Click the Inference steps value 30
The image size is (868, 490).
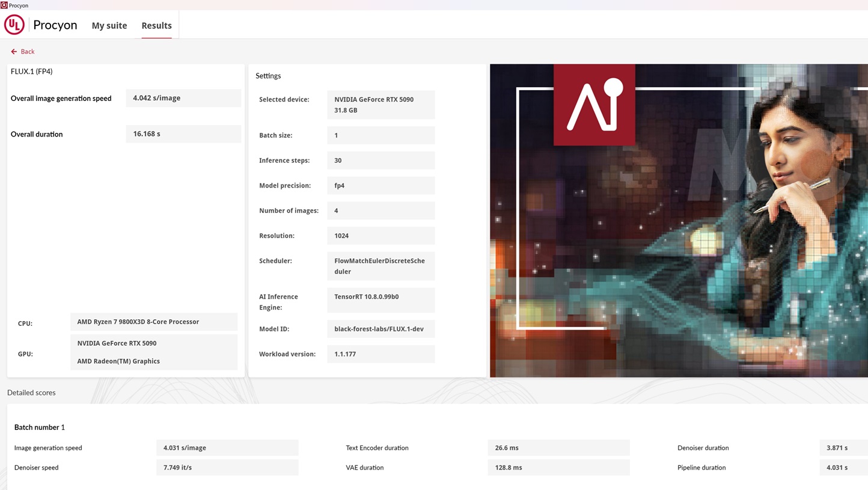pos(381,161)
